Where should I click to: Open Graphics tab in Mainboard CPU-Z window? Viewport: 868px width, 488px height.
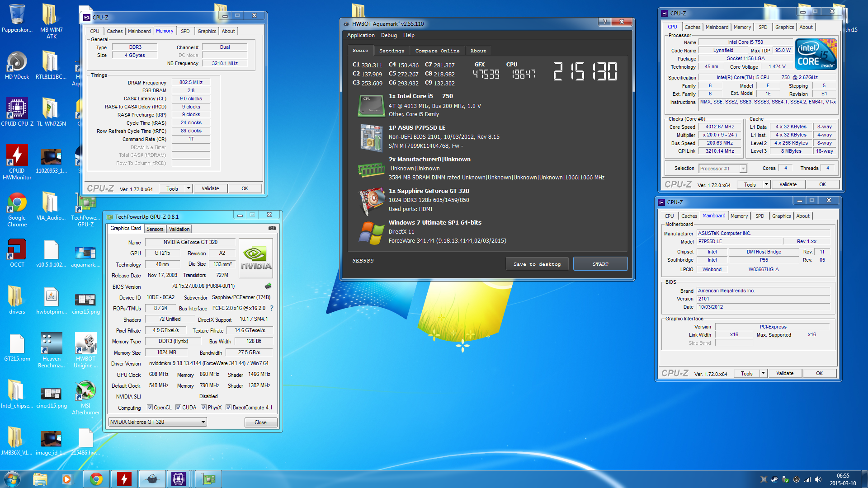click(x=781, y=216)
